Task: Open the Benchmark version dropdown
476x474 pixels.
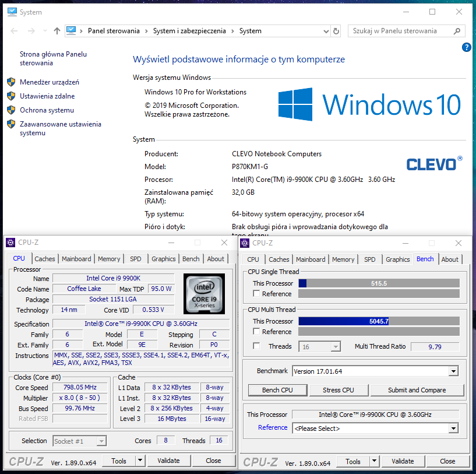Action: (x=453, y=371)
